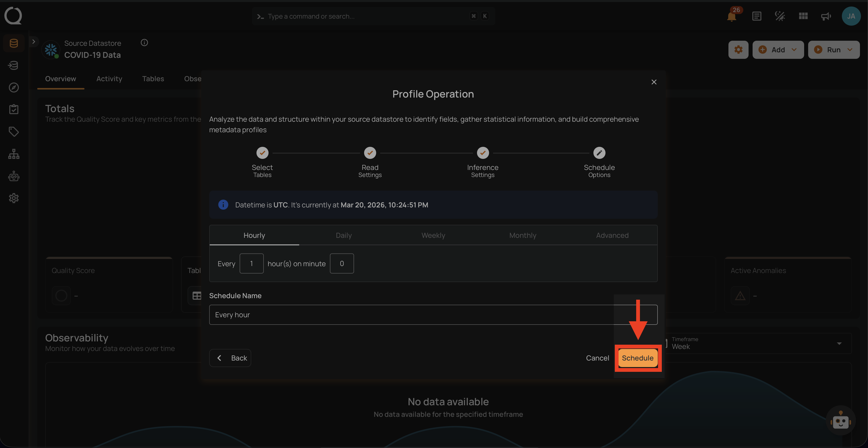Viewport: 868px width, 448px height.
Task: Go back using the Back button
Action: click(x=230, y=358)
